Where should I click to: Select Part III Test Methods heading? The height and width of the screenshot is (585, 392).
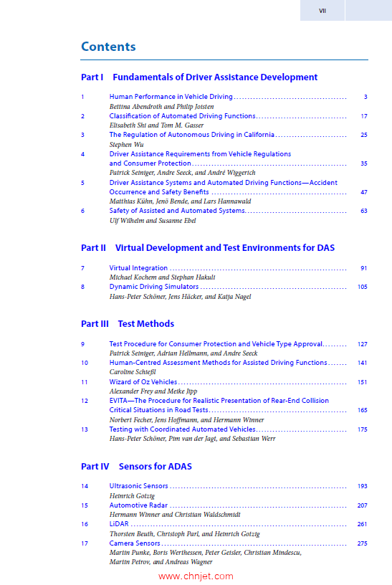tap(128, 324)
